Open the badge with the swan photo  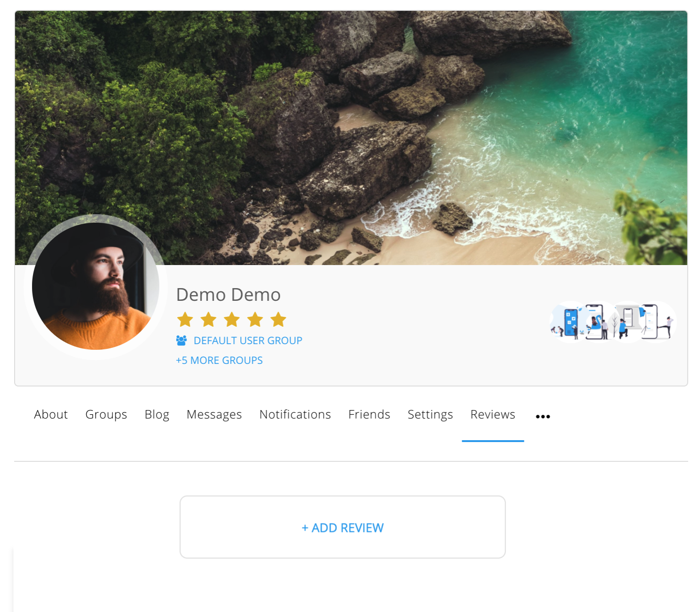(x=596, y=322)
